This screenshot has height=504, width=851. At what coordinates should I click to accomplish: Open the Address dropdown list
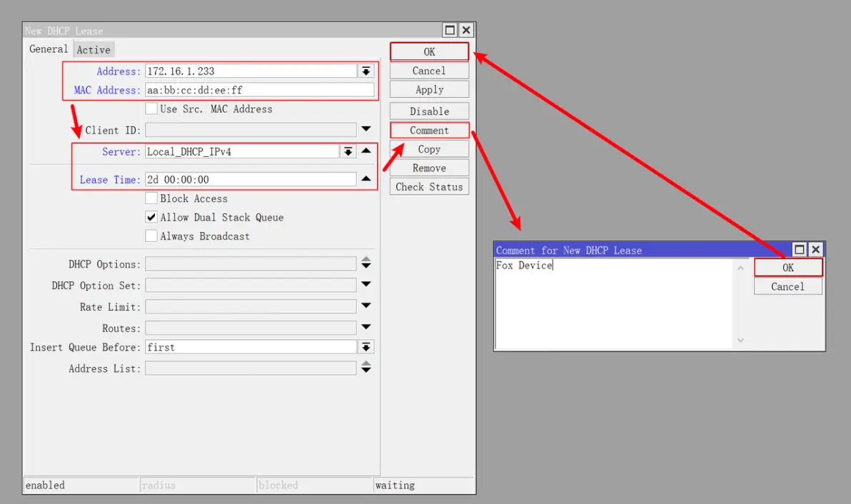[366, 71]
